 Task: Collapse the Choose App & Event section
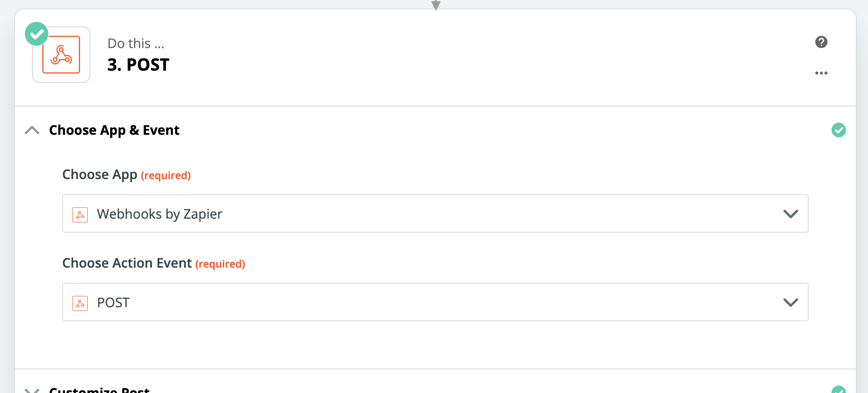pyautogui.click(x=32, y=130)
